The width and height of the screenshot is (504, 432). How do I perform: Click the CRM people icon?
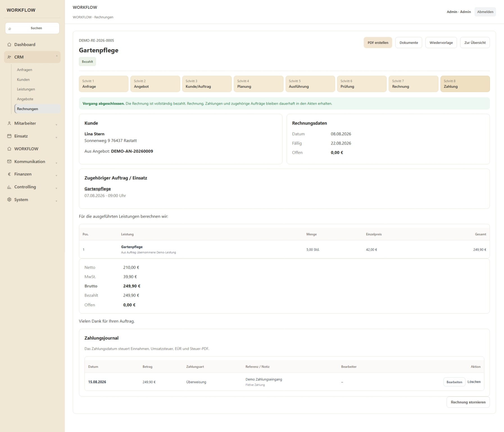coord(9,57)
